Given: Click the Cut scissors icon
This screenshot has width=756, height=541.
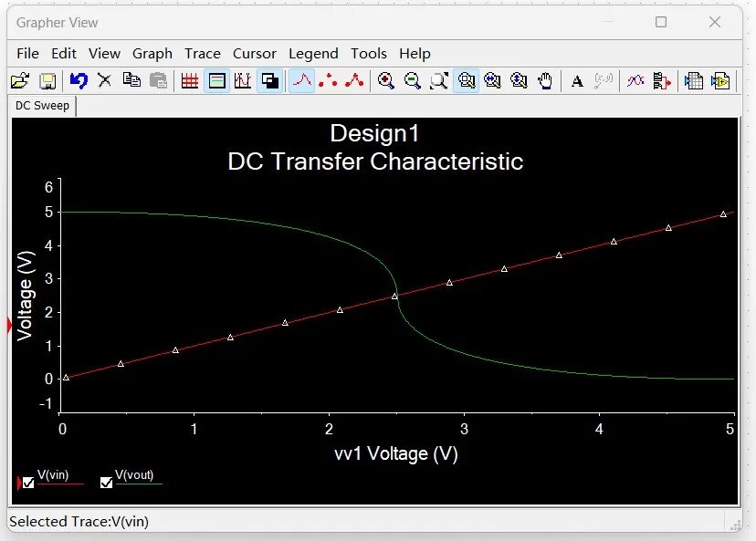Looking at the screenshot, I should pos(105,80).
